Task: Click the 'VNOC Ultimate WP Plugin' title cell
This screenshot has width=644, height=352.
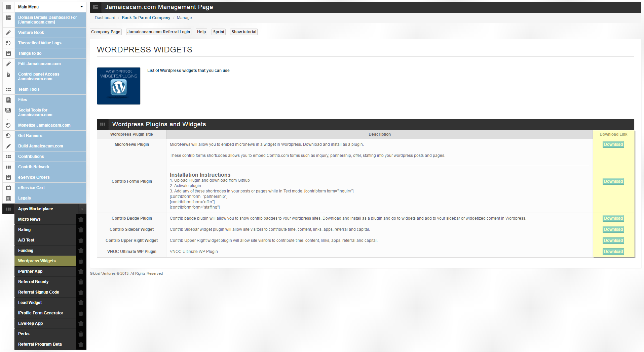Action: click(132, 252)
